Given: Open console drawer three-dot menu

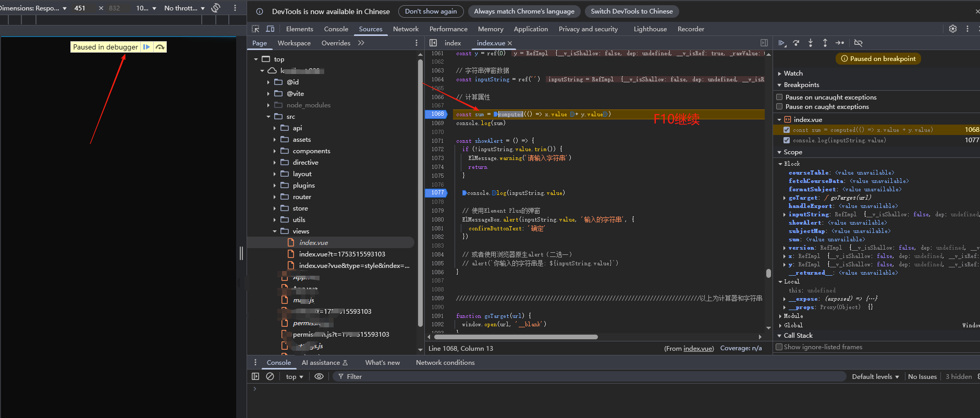Looking at the screenshot, I should coord(255,362).
